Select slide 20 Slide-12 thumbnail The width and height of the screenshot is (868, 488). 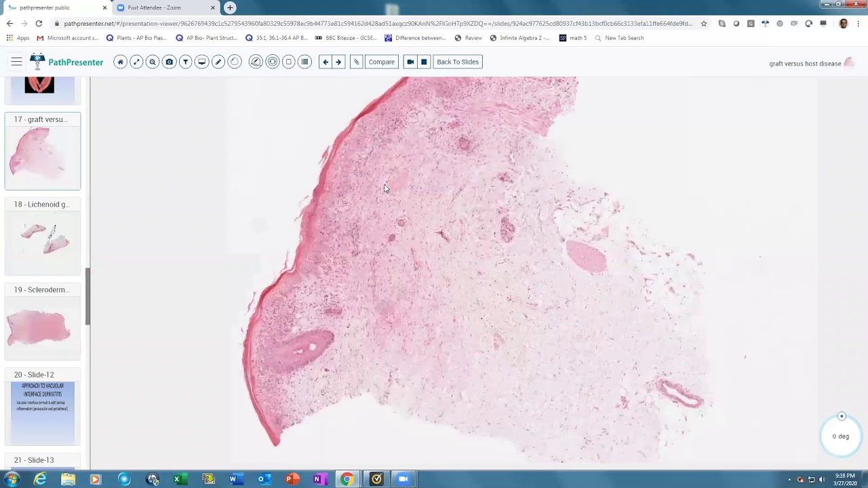coord(43,407)
